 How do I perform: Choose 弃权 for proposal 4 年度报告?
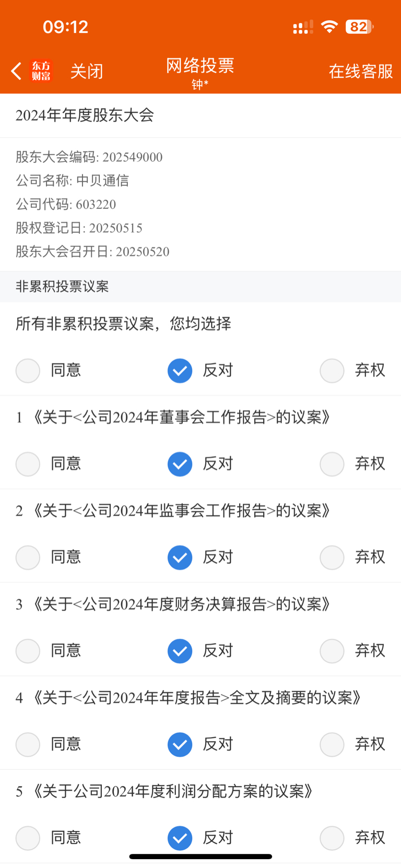[x=332, y=744]
